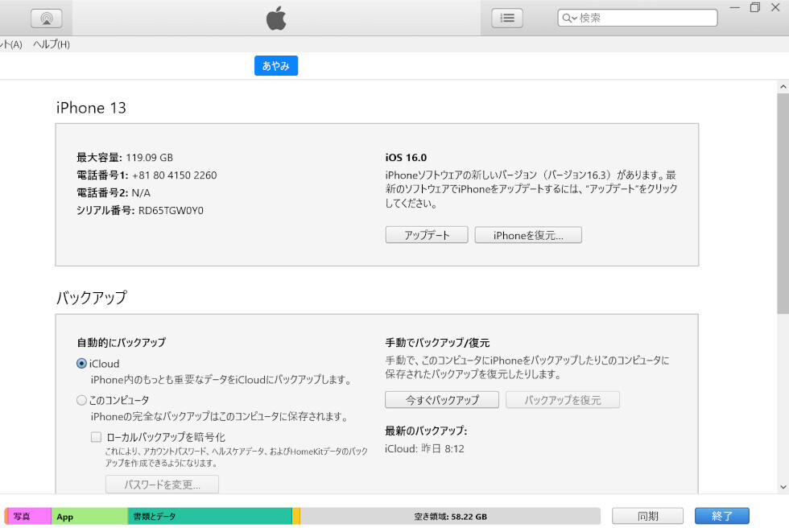Screen dimensions: 789x532
Task: Start backup with 今すぐバックアップ
Action: [x=441, y=400]
